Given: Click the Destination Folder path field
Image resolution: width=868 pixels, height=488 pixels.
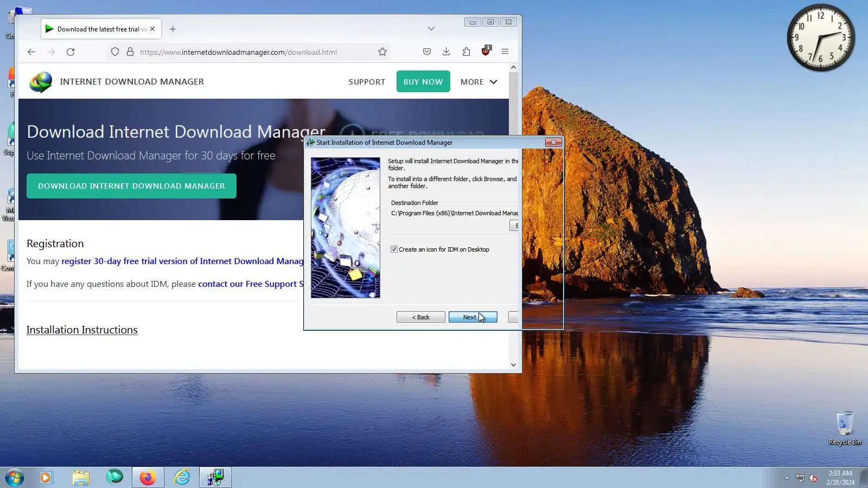Looking at the screenshot, I should (455, 213).
